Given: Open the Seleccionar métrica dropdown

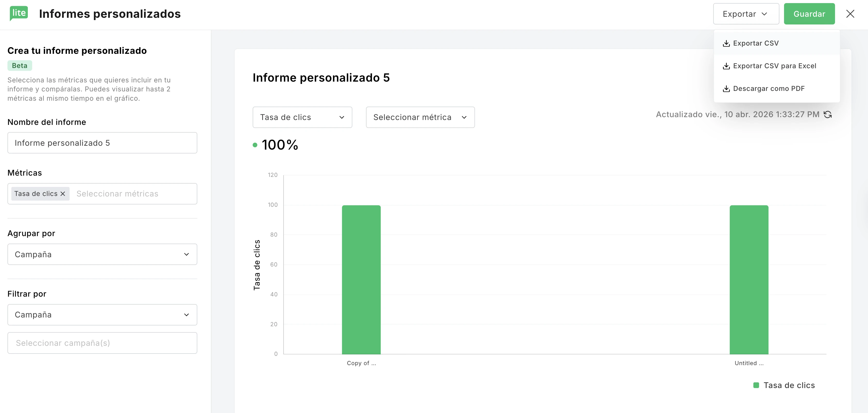Looking at the screenshot, I should [x=420, y=117].
